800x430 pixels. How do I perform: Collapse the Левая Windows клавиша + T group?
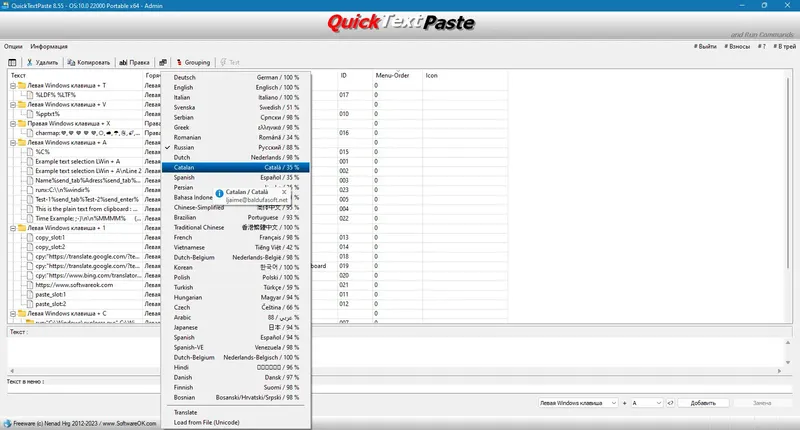(x=13, y=86)
